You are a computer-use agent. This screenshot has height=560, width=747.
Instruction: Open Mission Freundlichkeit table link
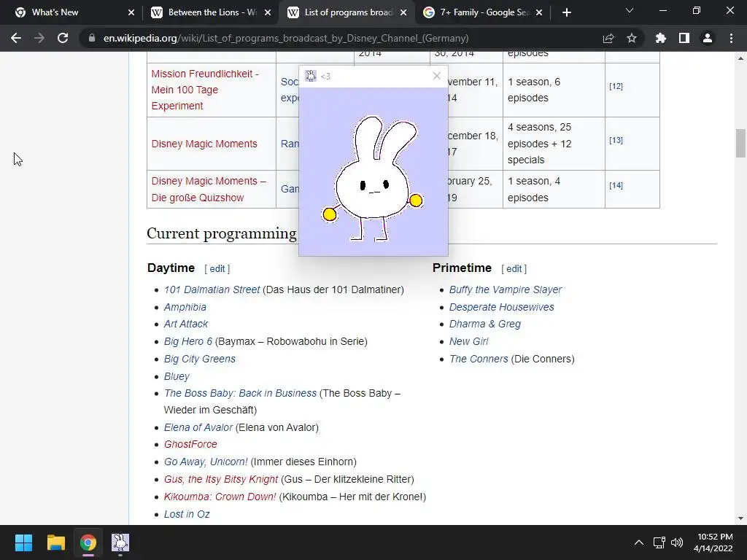tap(205, 90)
